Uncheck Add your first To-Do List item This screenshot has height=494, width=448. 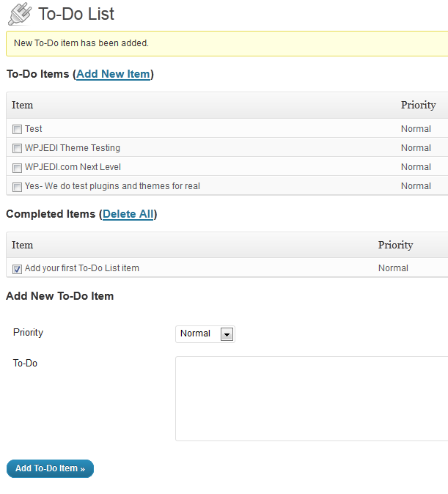pos(17,269)
